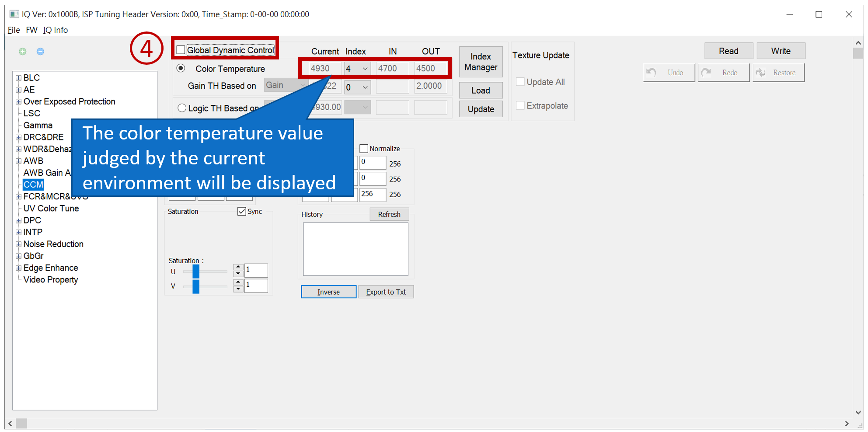
Task: Click the Saturation U slider handle
Action: [196, 272]
